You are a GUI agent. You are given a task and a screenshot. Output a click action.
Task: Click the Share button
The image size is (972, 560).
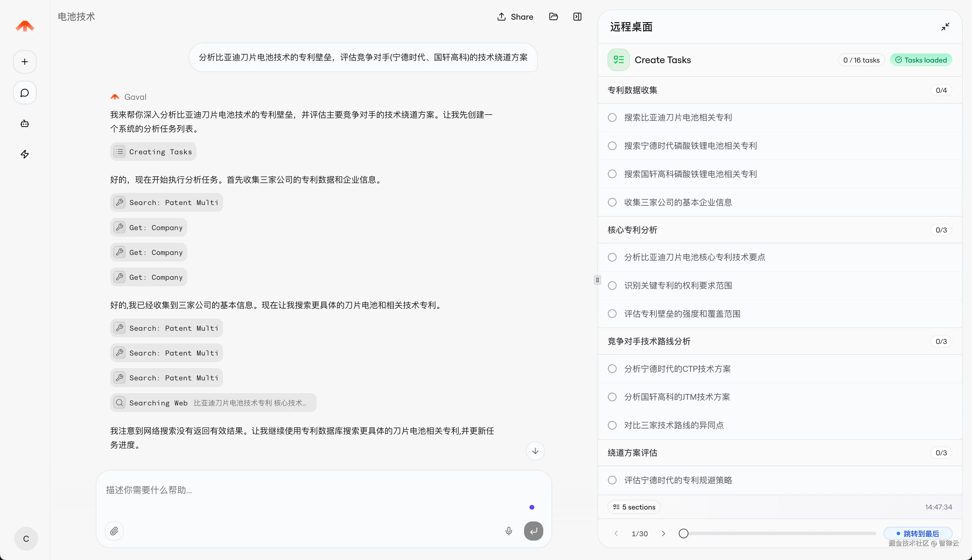(515, 16)
